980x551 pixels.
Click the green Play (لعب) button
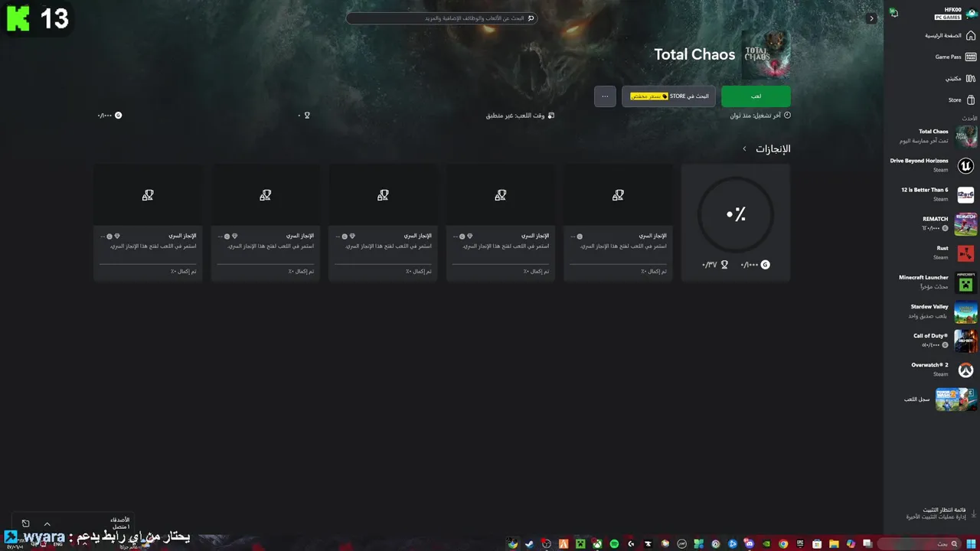pos(756,96)
